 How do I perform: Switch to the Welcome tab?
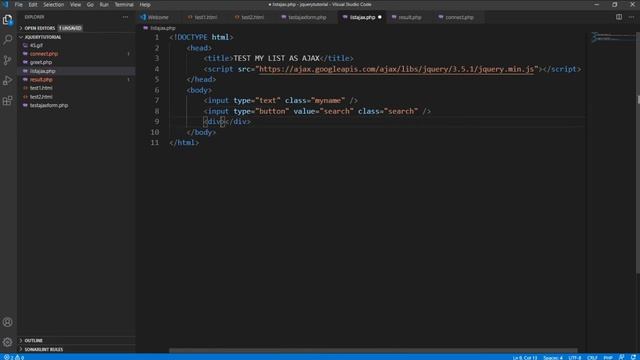158,17
